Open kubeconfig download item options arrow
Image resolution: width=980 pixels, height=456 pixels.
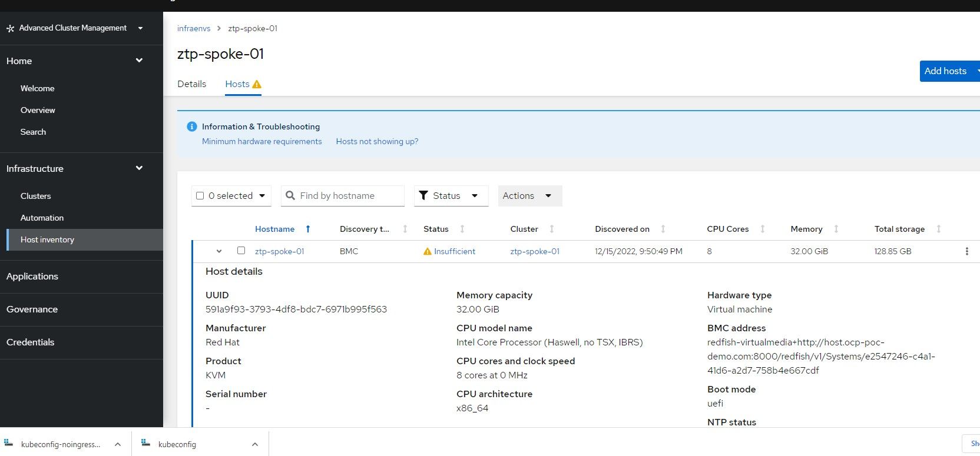tap(255, 444)
